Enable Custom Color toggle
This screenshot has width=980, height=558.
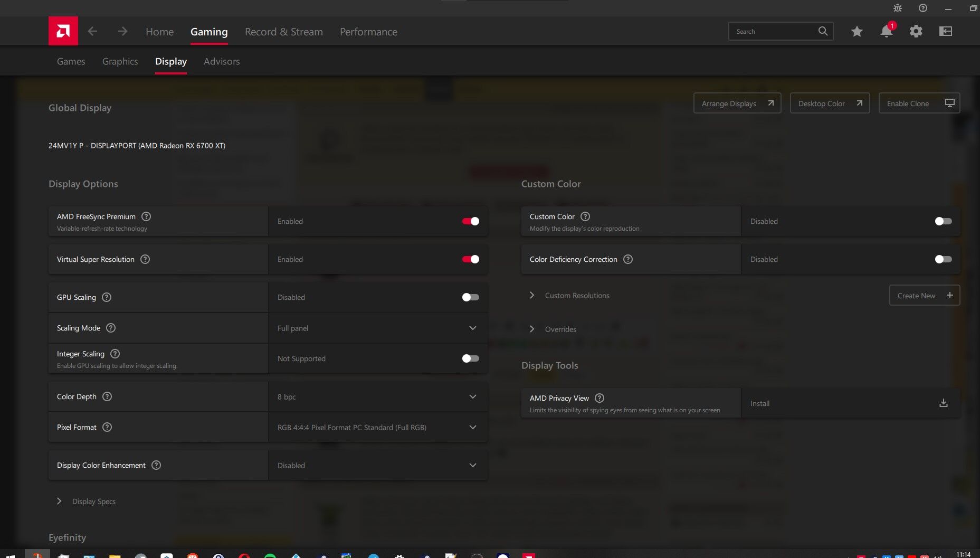point(944,221)
